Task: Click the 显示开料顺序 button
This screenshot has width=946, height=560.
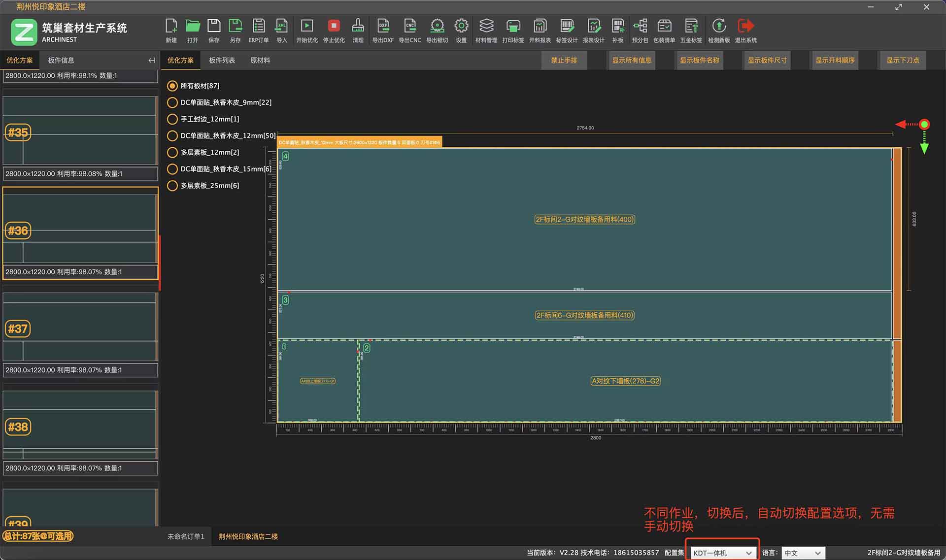Action: pos(835,61)
